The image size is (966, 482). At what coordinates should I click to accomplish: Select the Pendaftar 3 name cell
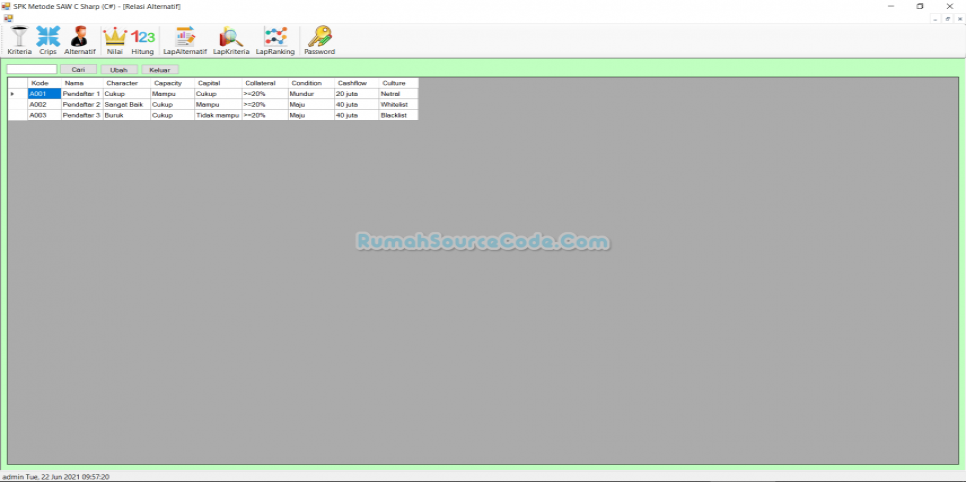tap(81, 115)
